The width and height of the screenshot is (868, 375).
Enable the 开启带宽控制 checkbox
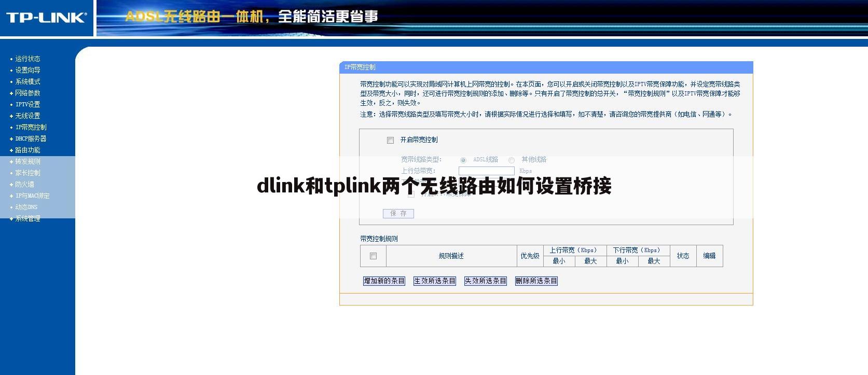390,140
